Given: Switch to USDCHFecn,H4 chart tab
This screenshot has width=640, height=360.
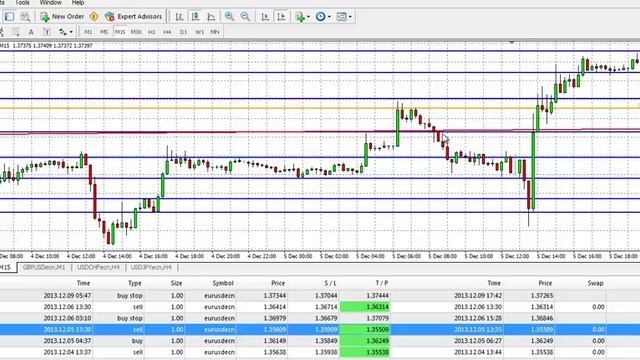Looking at the screenshot, I should (x=98, y=267).
